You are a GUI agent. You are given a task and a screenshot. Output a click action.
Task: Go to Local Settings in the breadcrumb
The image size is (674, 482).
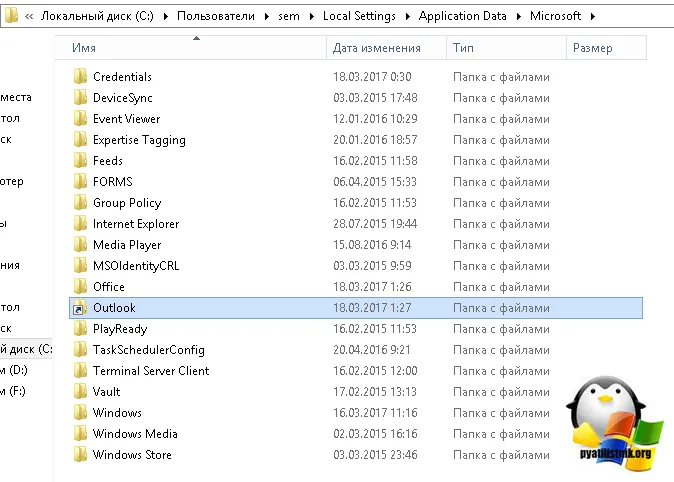[359, 16]
